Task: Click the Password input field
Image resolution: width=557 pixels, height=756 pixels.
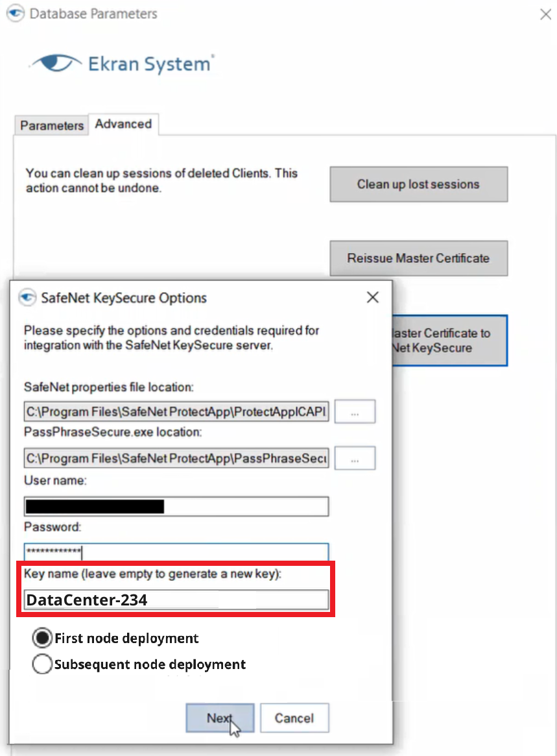Action: (176, 552)
